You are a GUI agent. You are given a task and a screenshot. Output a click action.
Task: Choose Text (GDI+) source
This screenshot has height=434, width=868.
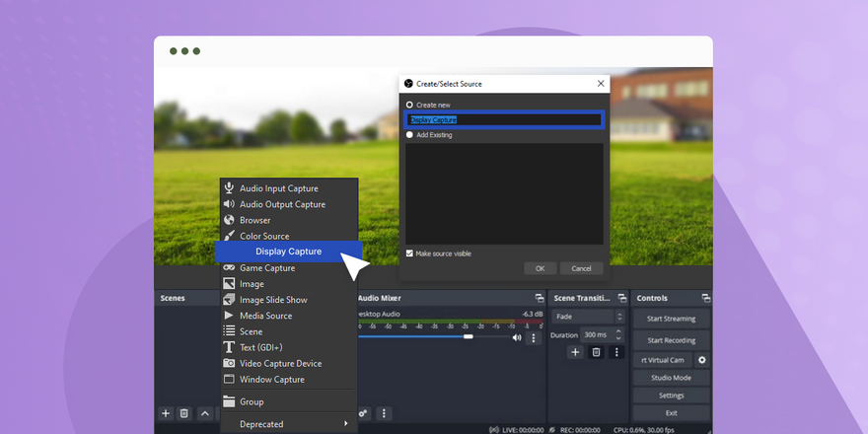pyautogui.click(x=288, y=347)
